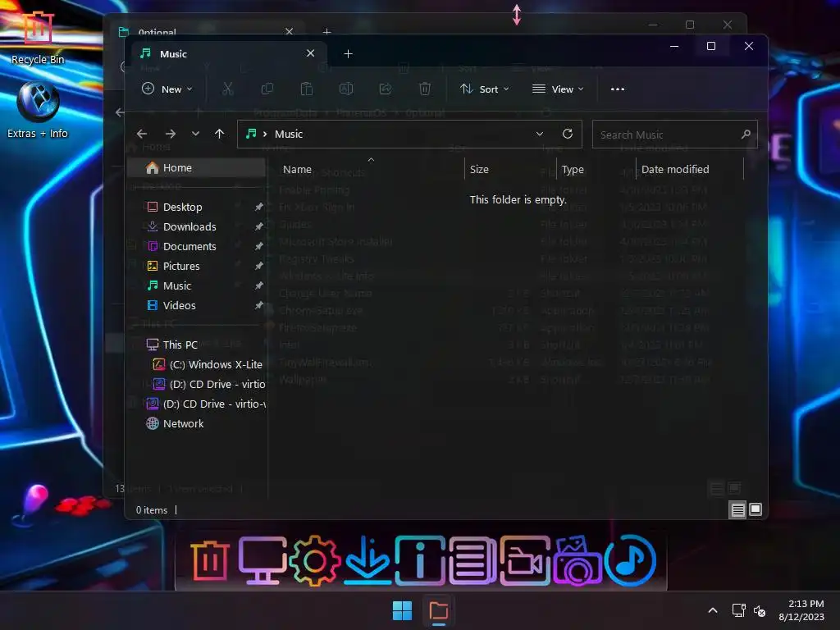Show hidden tray icons chevron
The image size is (840, 630).
tap(713, 610)
